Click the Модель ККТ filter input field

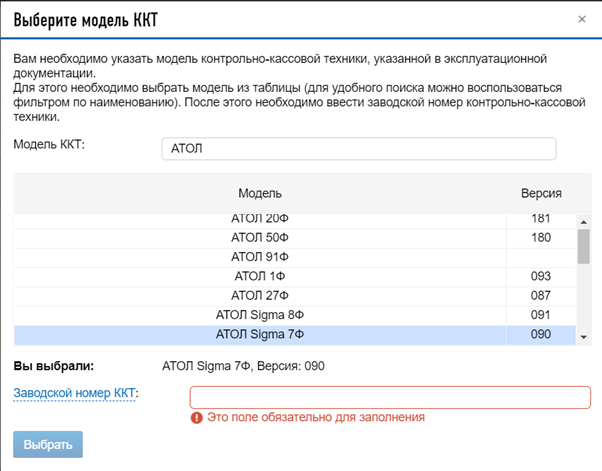[359, 149]
